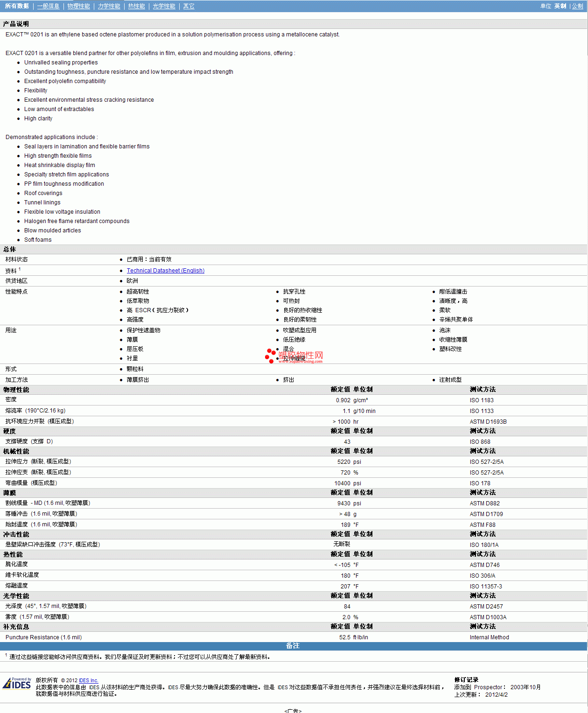The image size is (588, 713).
Task: Click the ISO 306/A test method
Action: [x=483, y=576]
